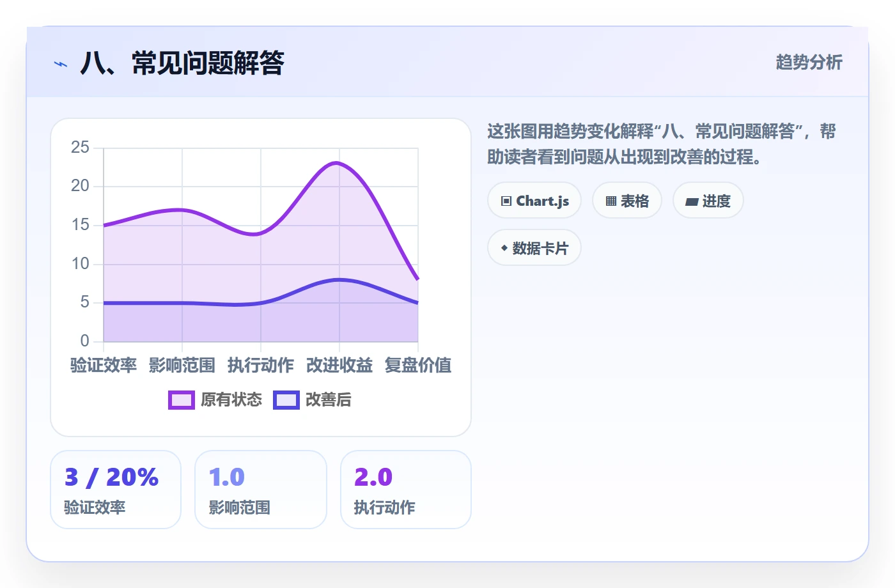Open the 2.0 执行动作 data card
This screenshot has height=588, width=895.
coord(406,490)
